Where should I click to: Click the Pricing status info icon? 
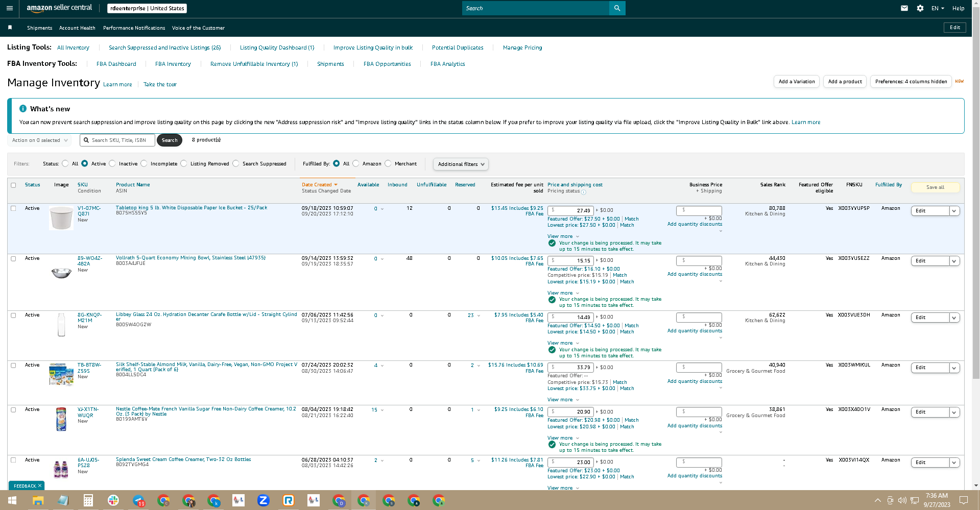point(584,192)
